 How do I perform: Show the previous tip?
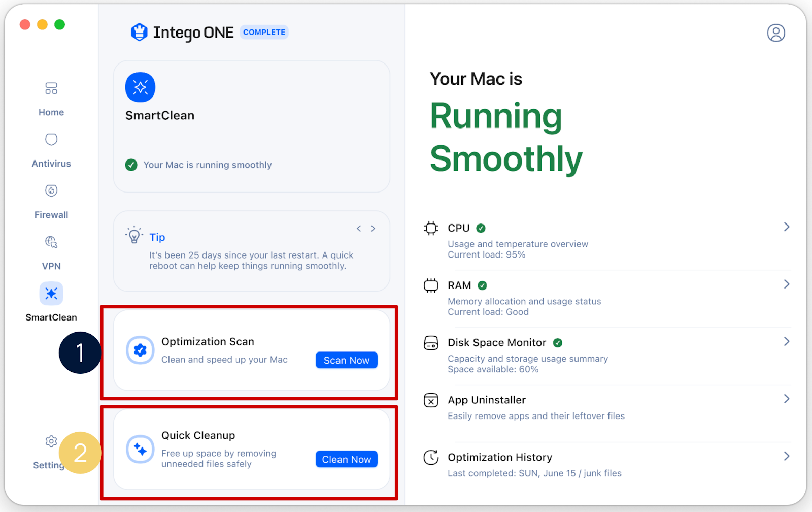[359, 229]
